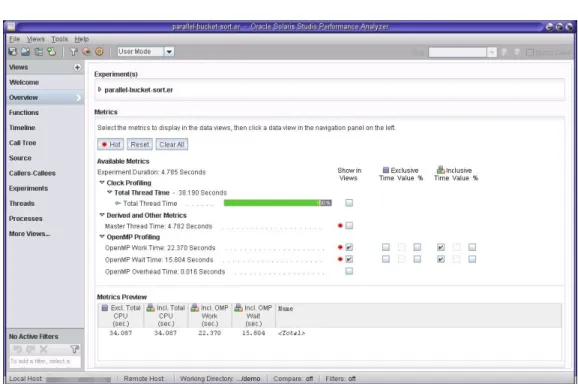Click the plus icon beside Views header
The height and width of the screenshot is (384, 578).
point(77,67)
